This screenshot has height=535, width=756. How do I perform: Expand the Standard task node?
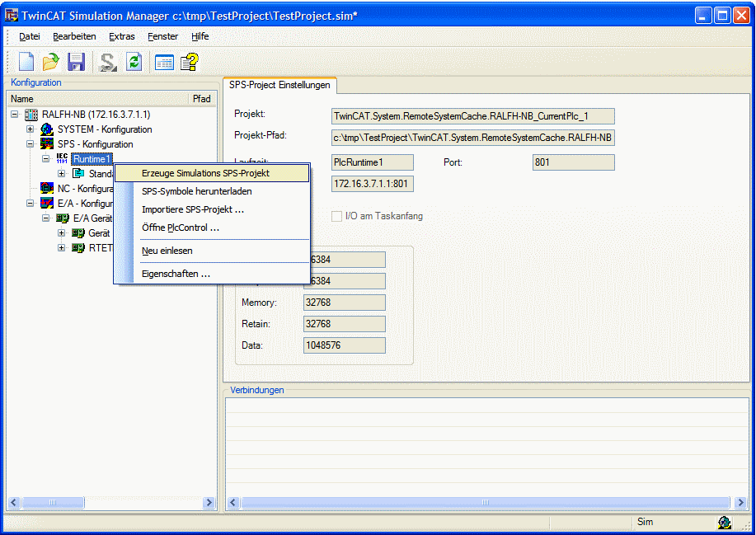(x=61, y=173)
